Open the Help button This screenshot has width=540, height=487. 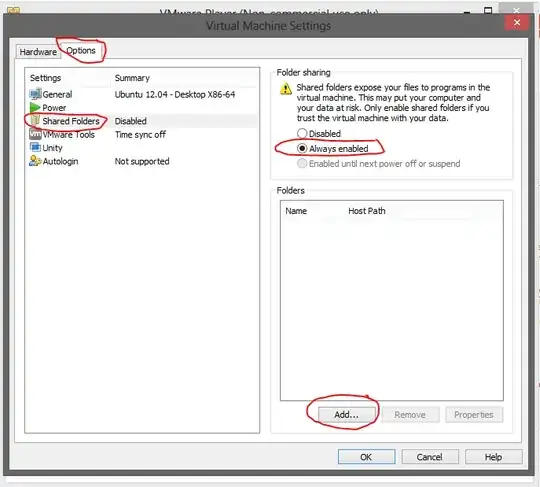[494, 457]
